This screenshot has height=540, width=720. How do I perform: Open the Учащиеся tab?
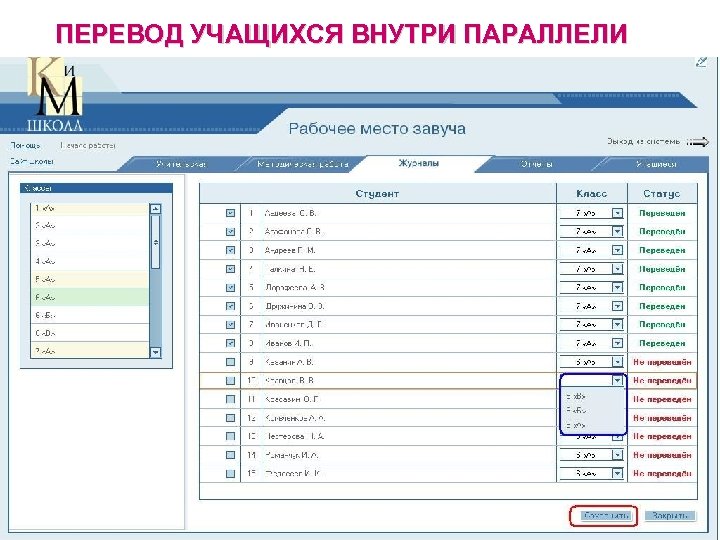click(656, 164)
